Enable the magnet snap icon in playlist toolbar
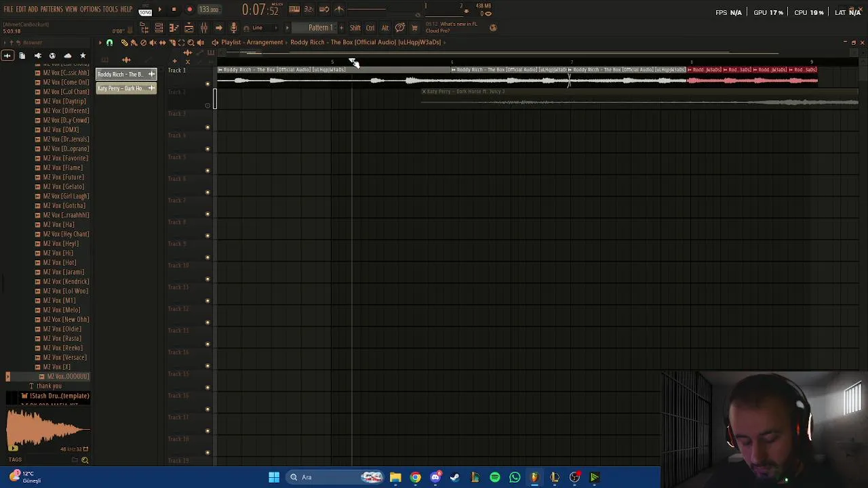The height and width of the screenshot is (488, 868). click(x=109, y=43)
